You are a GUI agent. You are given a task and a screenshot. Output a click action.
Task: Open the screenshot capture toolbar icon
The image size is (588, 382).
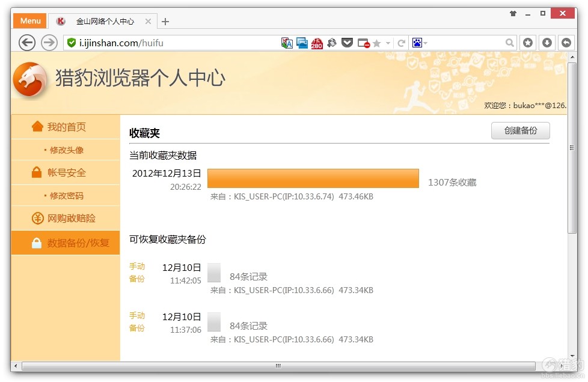click(x=302, y=43)
